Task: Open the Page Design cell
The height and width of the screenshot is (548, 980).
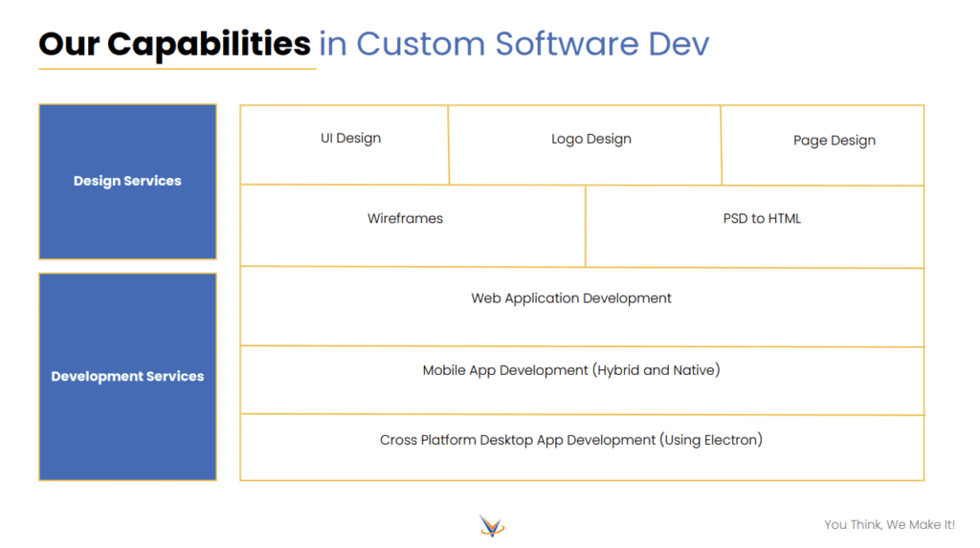Action: (x=834, y=141)
